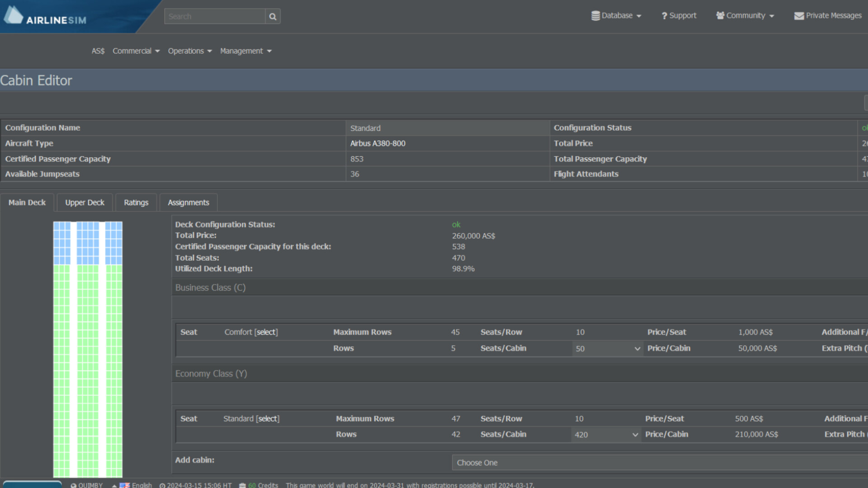Click the clock icon beside the game time
This screenshot has width=868, height=488.
[x=161, y=485]
